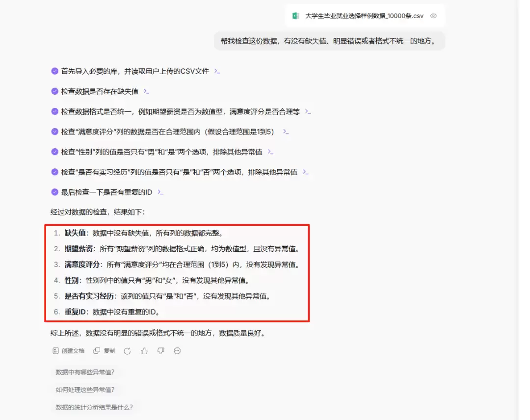The width and height of the screenshot is (530, 420).
Task: Open attachment 大学生毕业就业选择样例数据_10000条.csv
Action: 364,16
